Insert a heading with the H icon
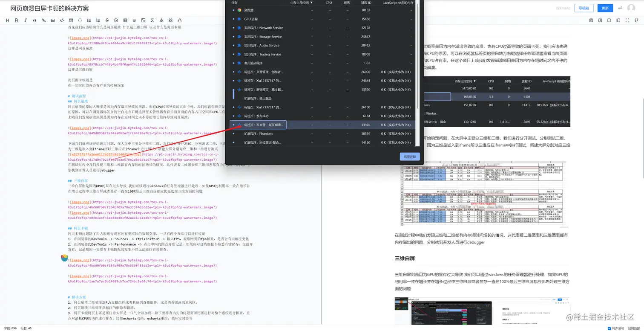Screen dimensions: 644x331 click(x=7, y=20)
